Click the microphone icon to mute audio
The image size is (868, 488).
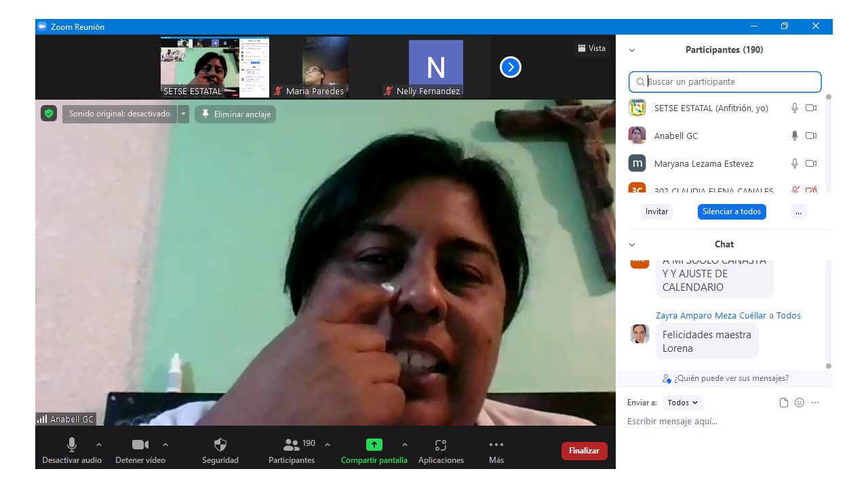[71, 445]
